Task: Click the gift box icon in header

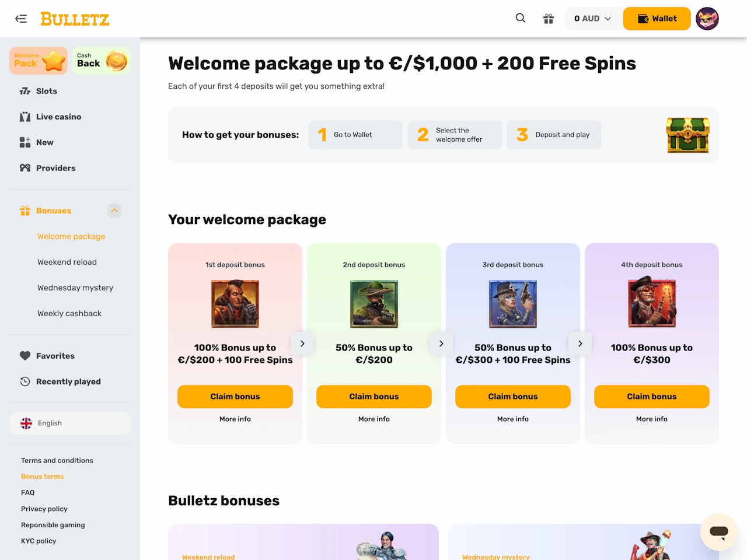Action: coord(549,19)
